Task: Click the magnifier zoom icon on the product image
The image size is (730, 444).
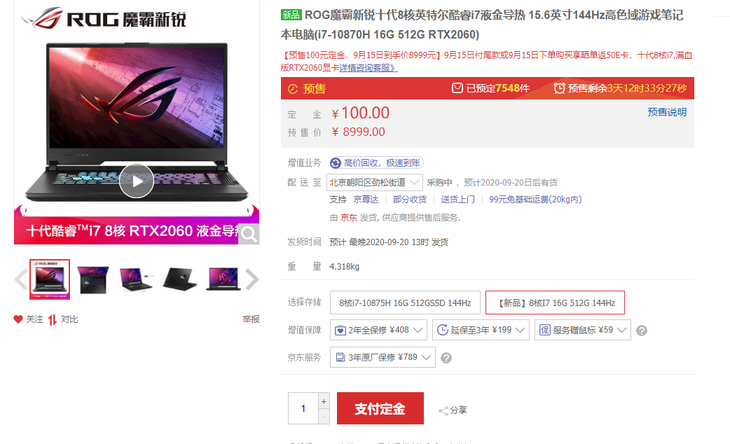Action: click(249, 234)
